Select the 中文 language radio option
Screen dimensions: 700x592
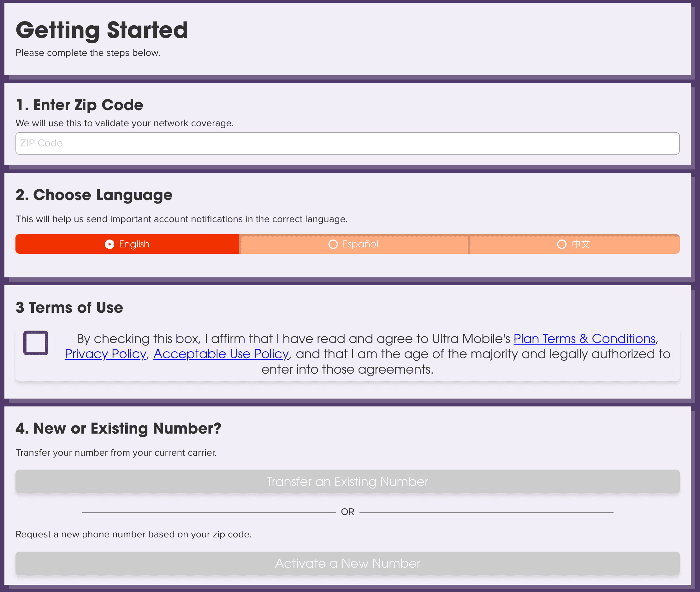point(573,244)
